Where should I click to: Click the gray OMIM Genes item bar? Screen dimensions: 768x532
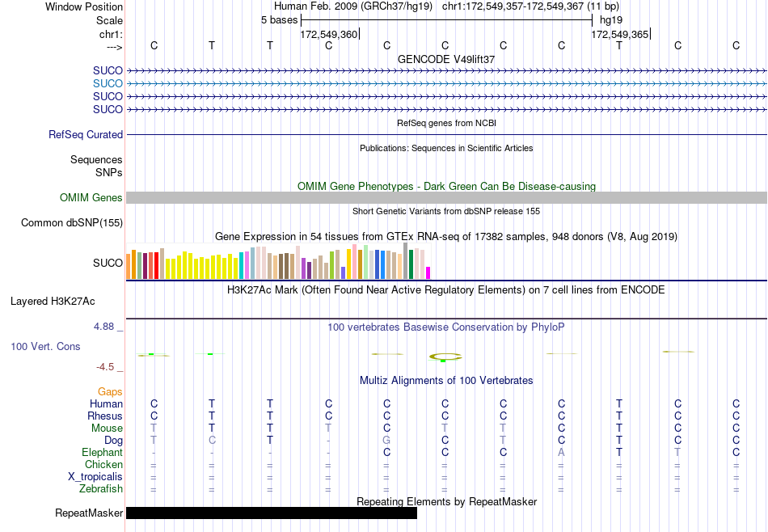[x=447, y=197]
